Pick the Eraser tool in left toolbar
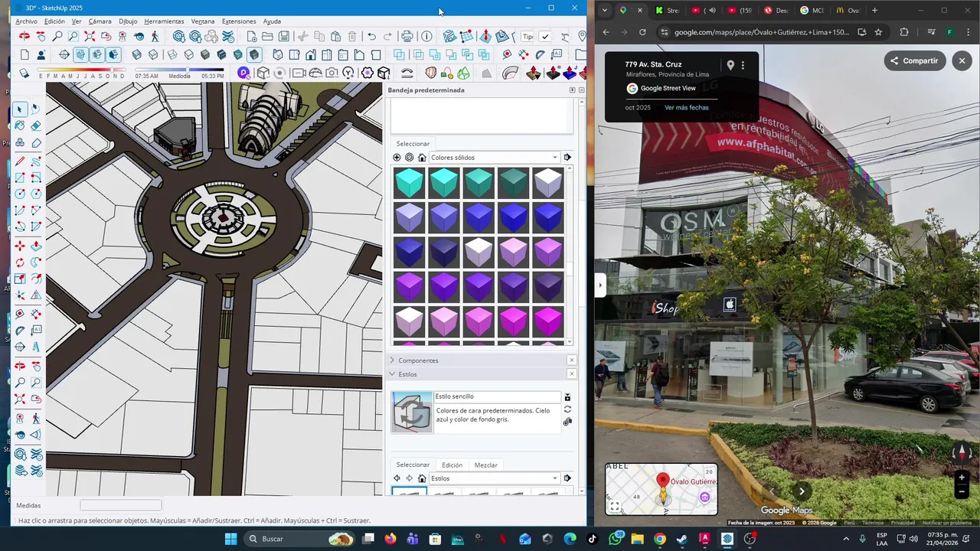This screenshot has width=980, height=551. [36, 126]
